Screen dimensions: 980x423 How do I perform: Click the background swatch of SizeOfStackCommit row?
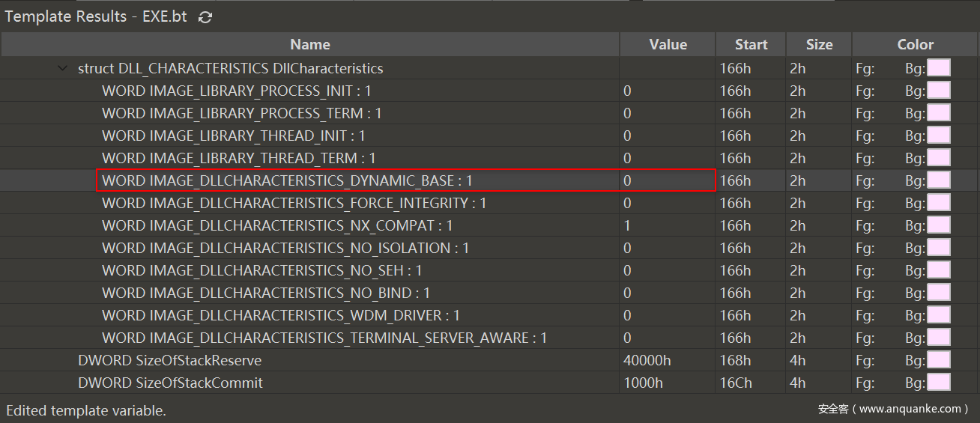click(938, 383)
